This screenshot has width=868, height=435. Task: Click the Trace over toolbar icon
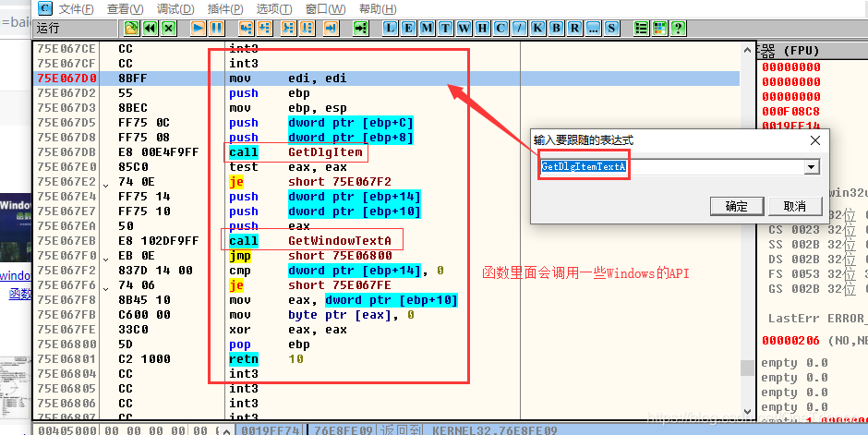(307, 29)
